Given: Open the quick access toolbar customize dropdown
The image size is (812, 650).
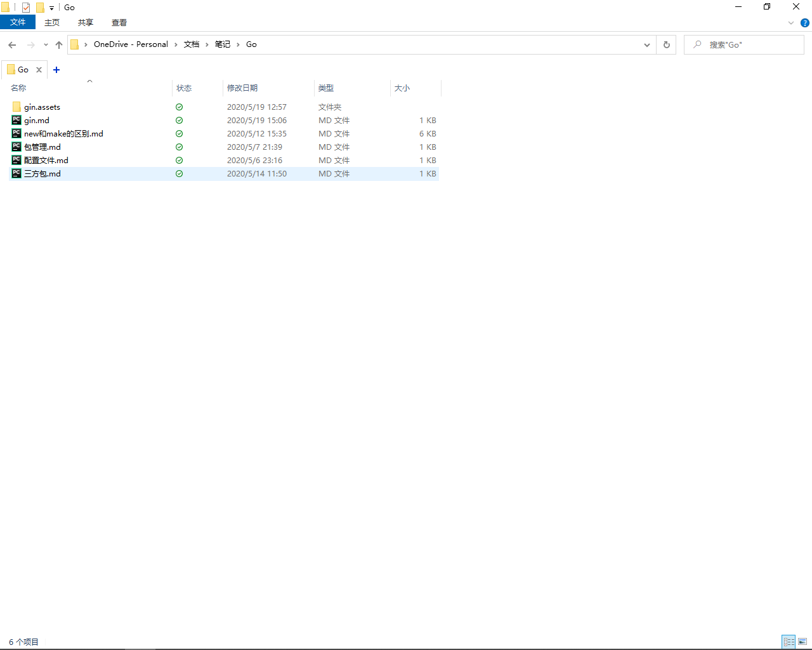Looking at the screenshot, I should pyautogui.click(x=52, y=8).
